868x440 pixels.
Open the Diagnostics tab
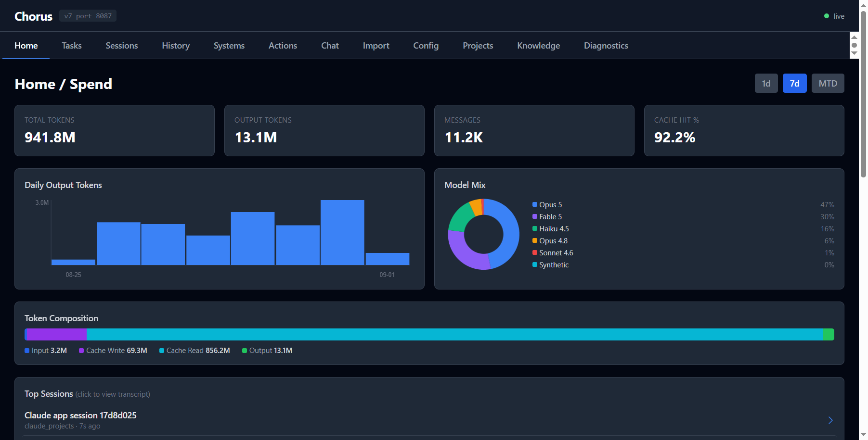[606, 46]
